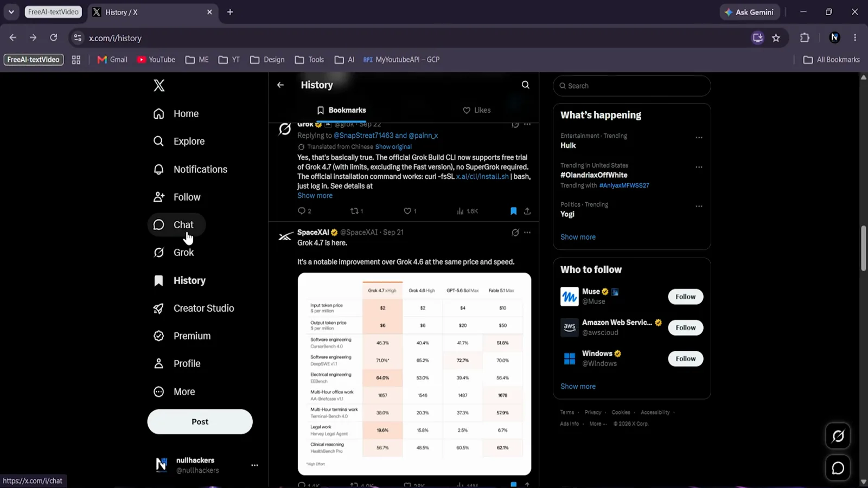Click the page's vertical scrollbar
The image size is (868, 488).
coord(863,248)
